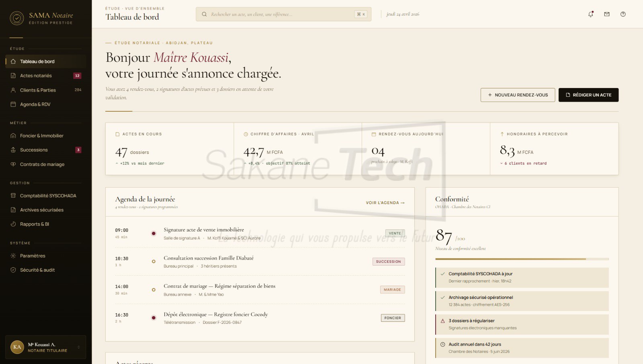
Task: Click the ⌘K shortcut badge in search
Action: [361, 14]
